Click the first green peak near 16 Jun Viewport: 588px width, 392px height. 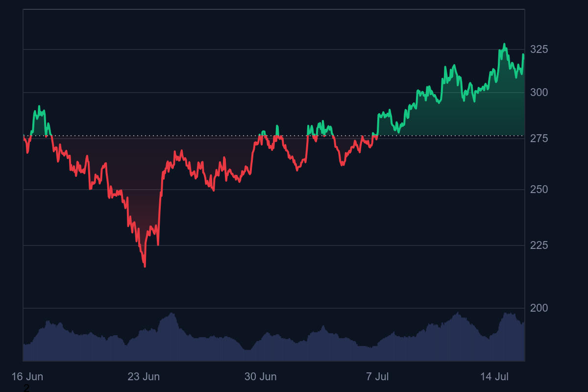39,106
